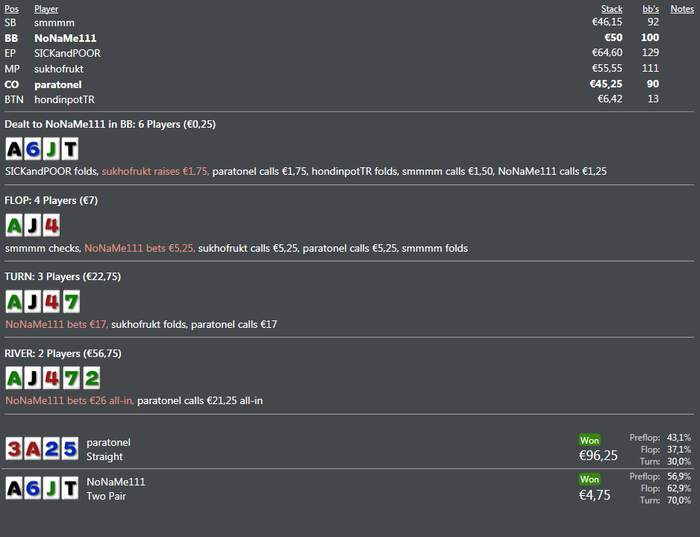Click the Stack column header
Viewport: 700px width, 537px height.
(611, 9)
